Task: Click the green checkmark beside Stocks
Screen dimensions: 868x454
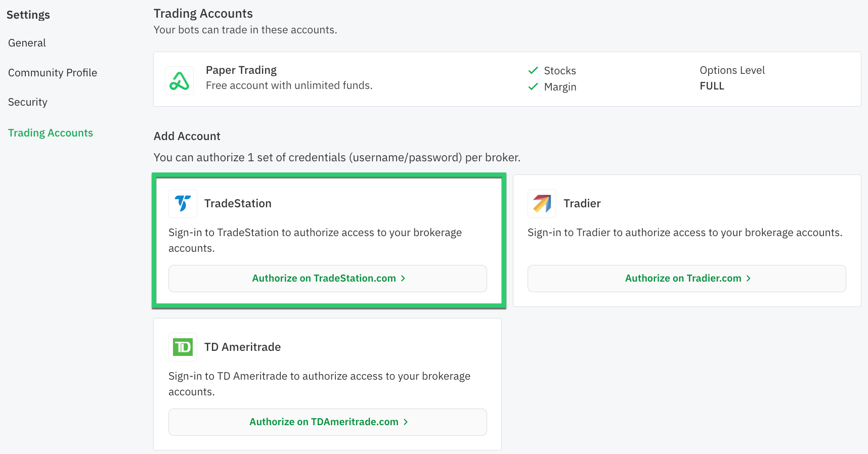Action: tap(533, 71)
